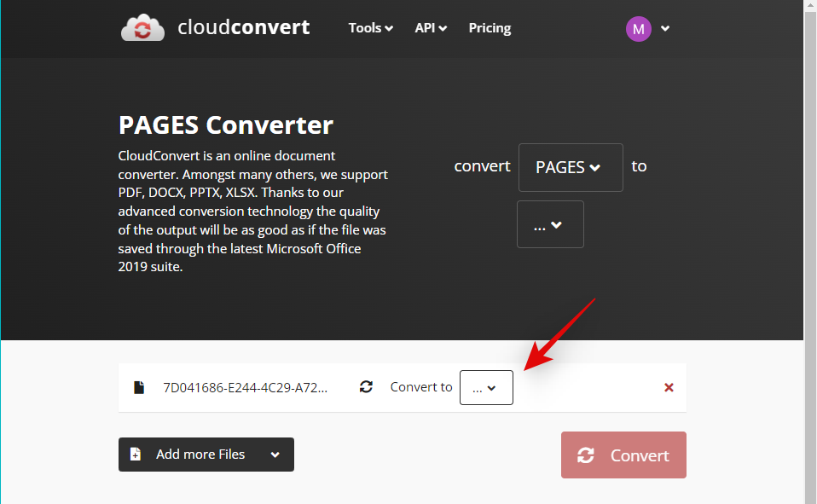Click the CloudConvert cloud logo icon

point(142,26)
